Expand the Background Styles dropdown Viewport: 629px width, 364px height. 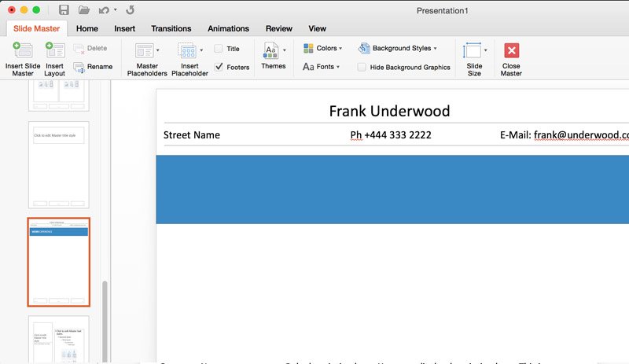point(397,49)
